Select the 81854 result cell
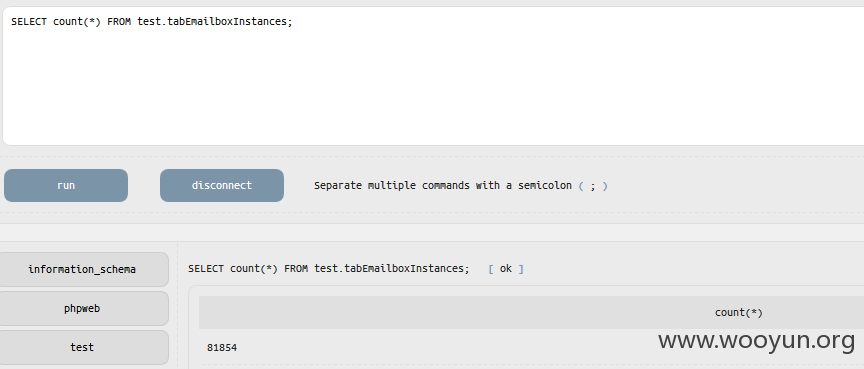Image resolution: width=864 pixels, height=369 pixels. [222, 348]
